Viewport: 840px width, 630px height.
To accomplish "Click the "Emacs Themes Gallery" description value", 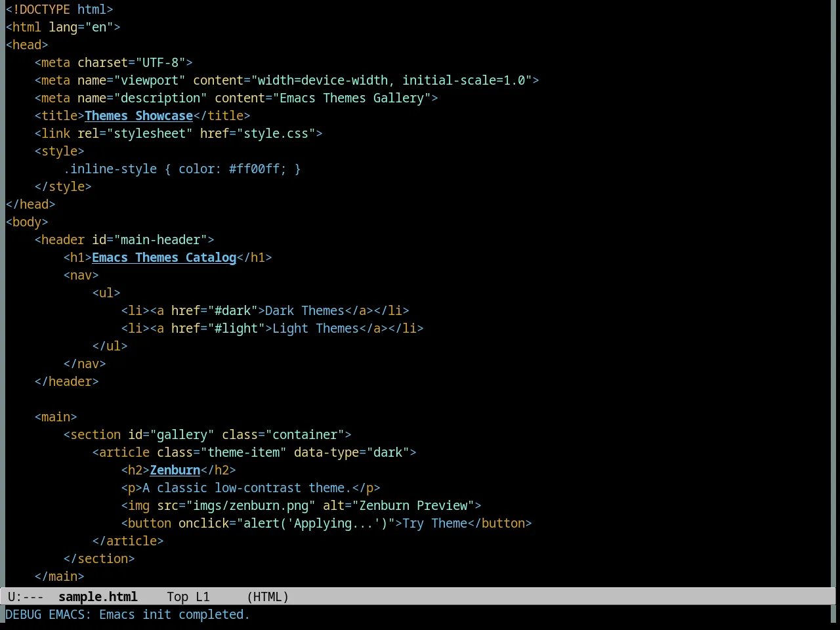I will (x=352, y=98).
